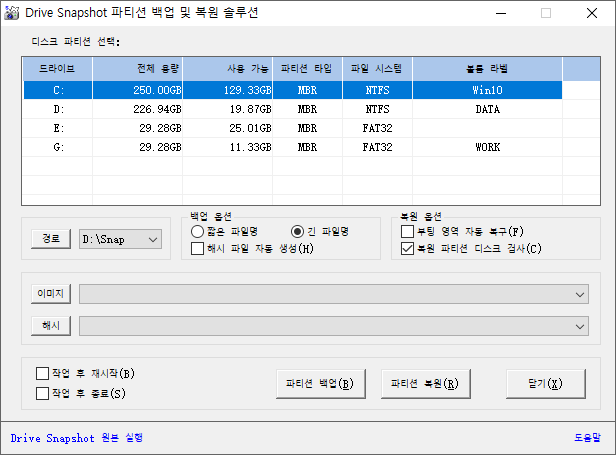Open the 도움말 link
Image resolution: width=616 pixels, height=455 pixels.
point(587,438)
